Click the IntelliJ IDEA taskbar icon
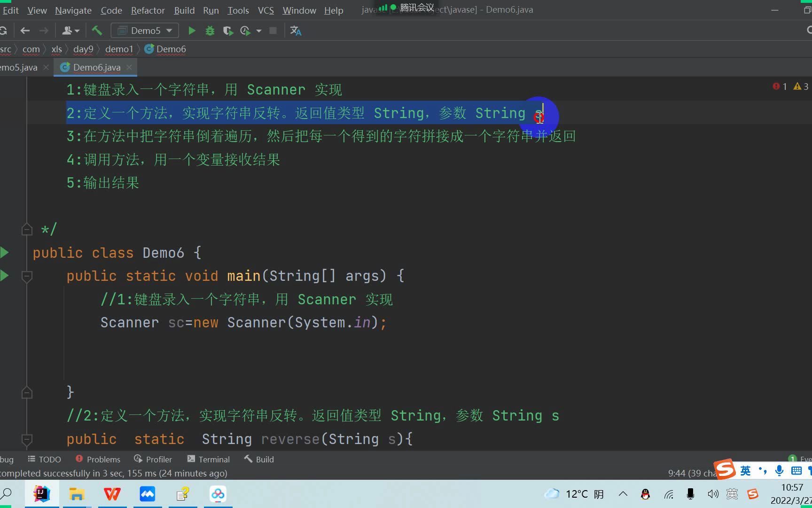Viewport: 812px width, 508px height. coord(42,494)
